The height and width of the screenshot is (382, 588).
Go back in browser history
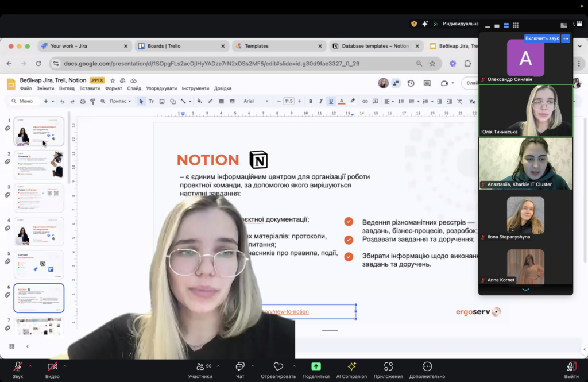[9, 63]
